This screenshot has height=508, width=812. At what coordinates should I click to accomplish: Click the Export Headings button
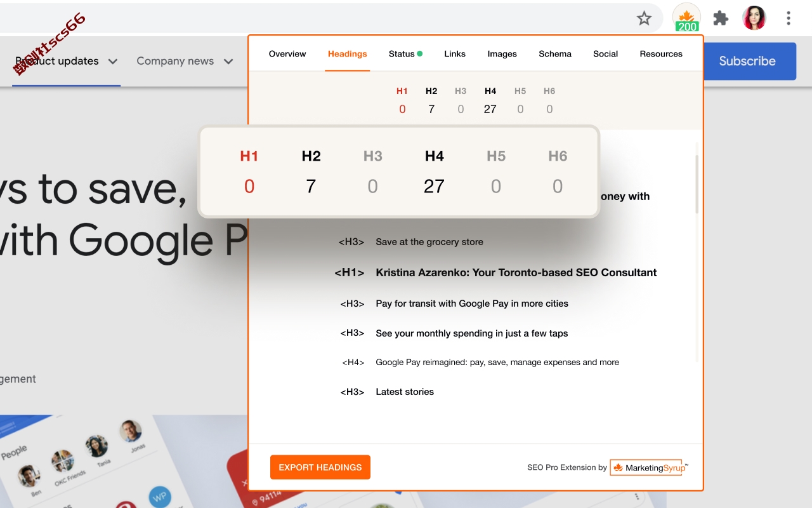click(320, 467)
